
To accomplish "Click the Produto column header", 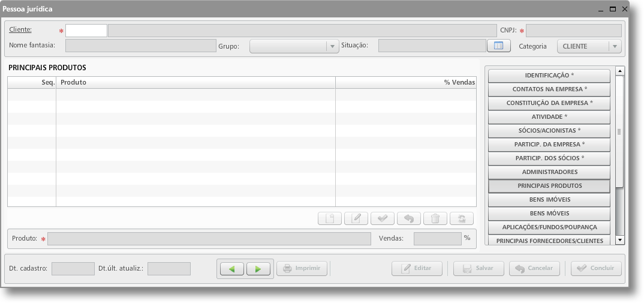I will pyautogui.click(x=195, y=82).
